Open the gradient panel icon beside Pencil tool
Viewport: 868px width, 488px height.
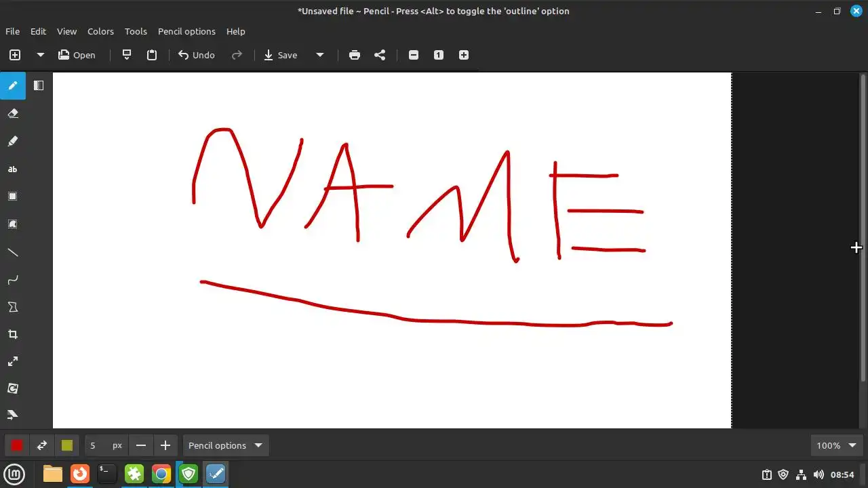(39, 85)
